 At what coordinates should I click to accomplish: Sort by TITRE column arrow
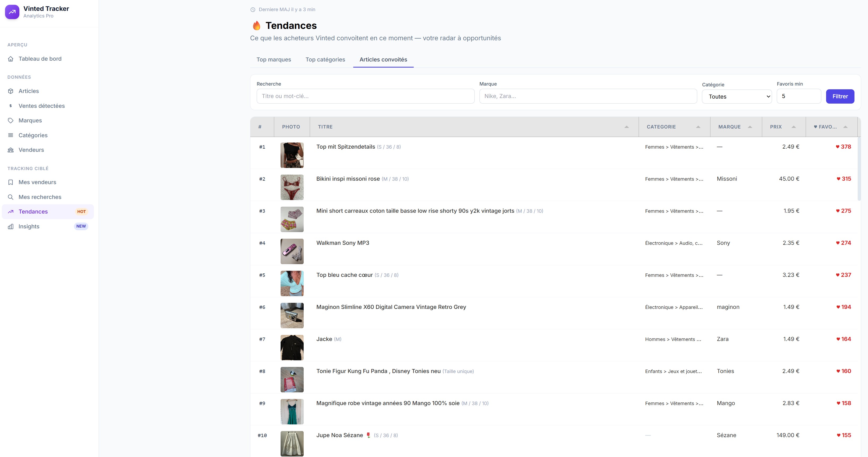627,127
